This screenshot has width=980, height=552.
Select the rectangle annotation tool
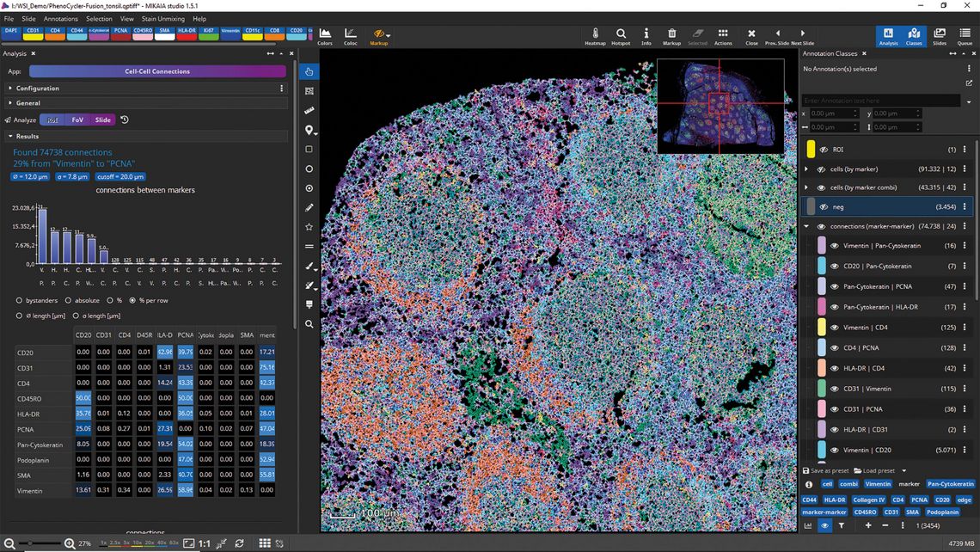tap(309, 150)
